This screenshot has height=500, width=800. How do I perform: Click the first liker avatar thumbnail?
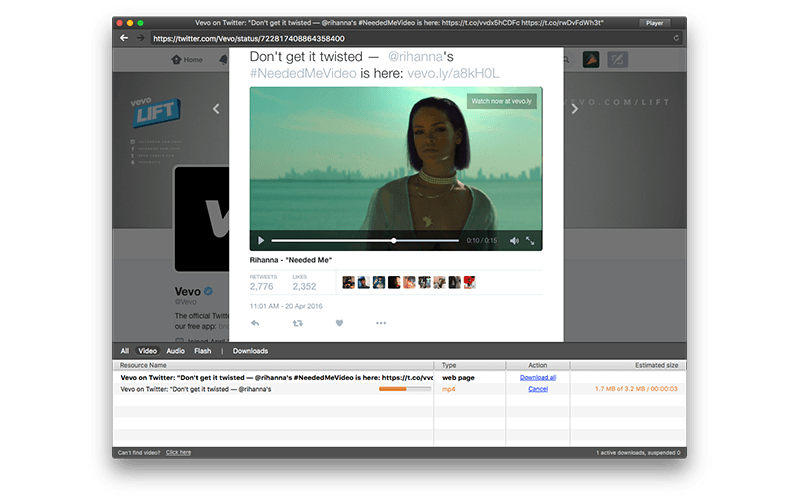(348, 282)
